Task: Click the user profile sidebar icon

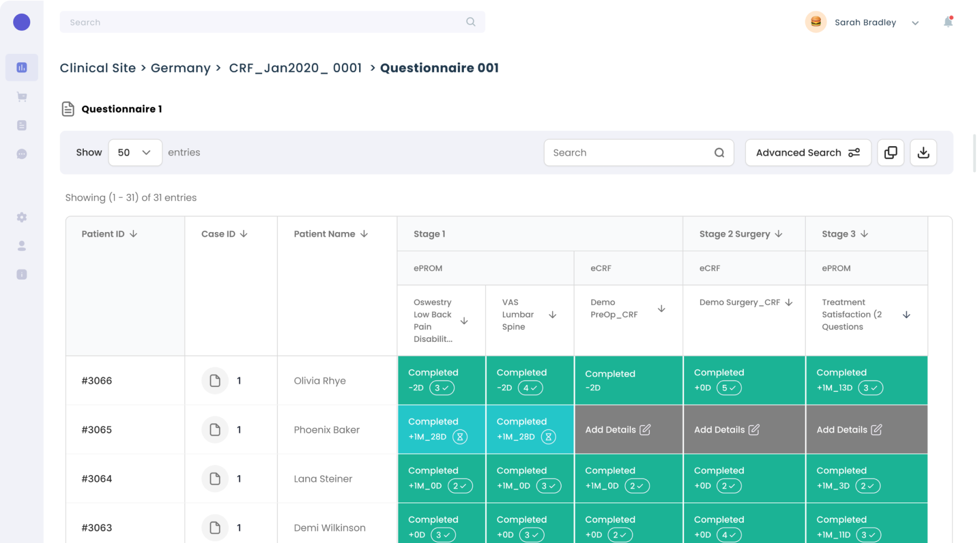Action: pyautogui.click(x=21, y=246)
